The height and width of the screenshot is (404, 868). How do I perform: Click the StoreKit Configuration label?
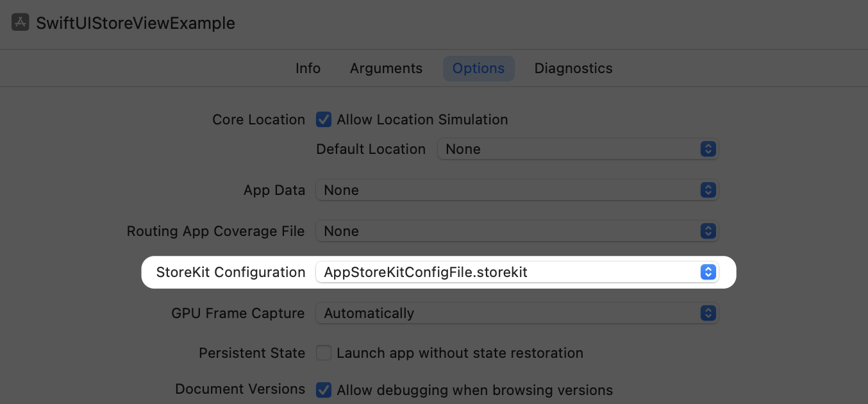click(231, 272)
